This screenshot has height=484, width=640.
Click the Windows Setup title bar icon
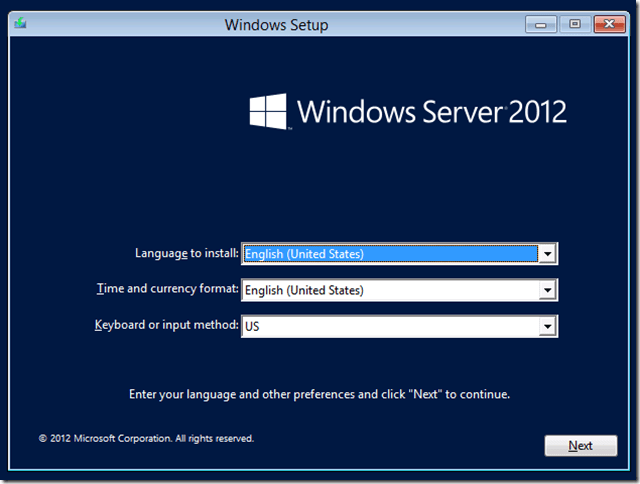(19, 24)
